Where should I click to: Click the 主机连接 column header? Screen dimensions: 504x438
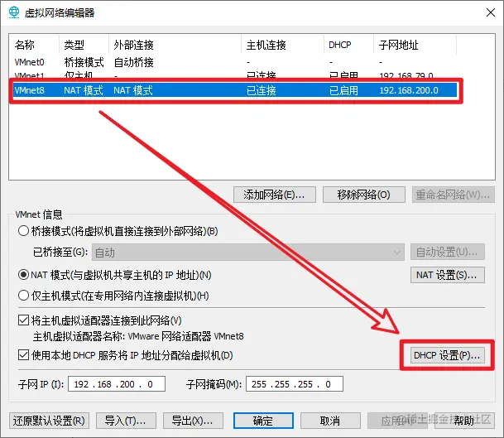point(283,45)
